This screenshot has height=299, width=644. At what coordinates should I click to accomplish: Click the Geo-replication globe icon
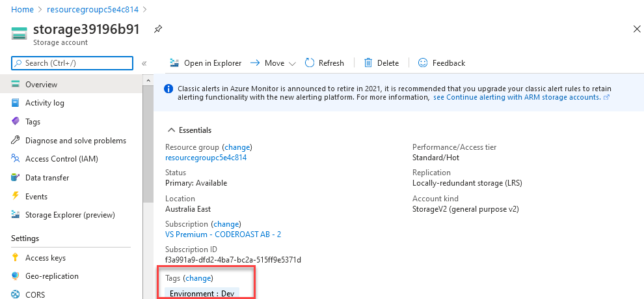pyautogui.click(x=15, y=276)
